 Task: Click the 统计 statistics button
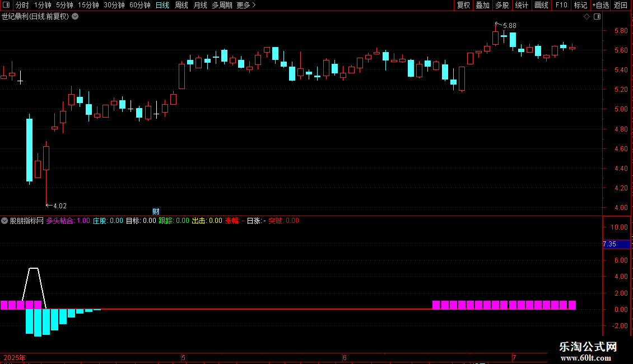[x=521, y=5]
